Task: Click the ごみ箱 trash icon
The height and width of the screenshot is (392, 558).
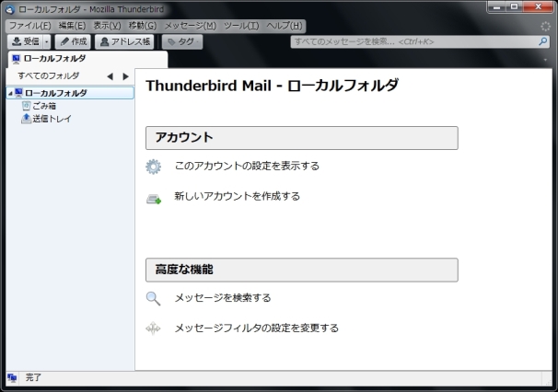Action: (26, 106)
